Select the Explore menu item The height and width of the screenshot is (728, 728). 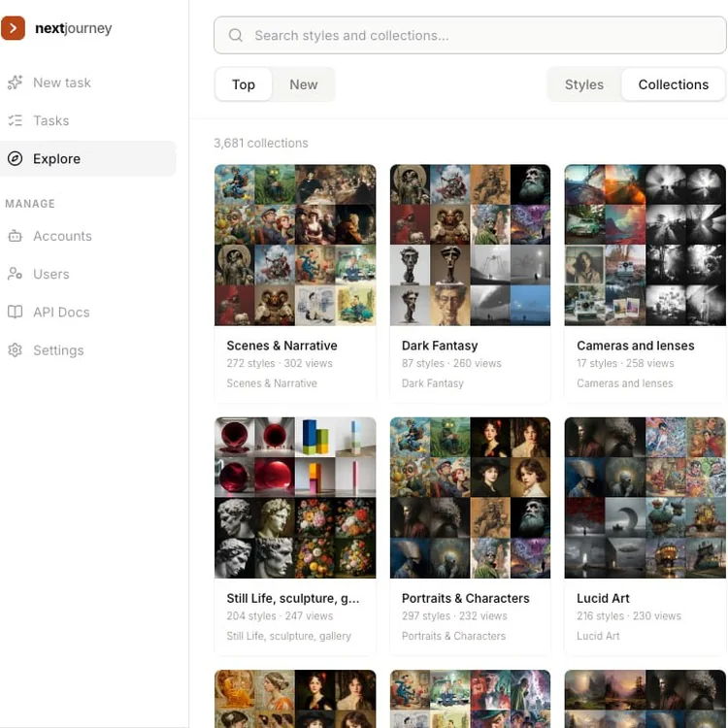[x=88, y=159]
